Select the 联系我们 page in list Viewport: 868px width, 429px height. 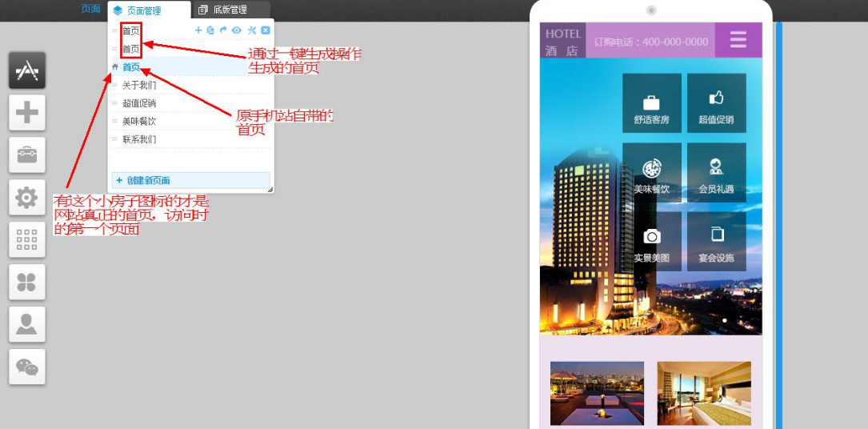[139, 139]
